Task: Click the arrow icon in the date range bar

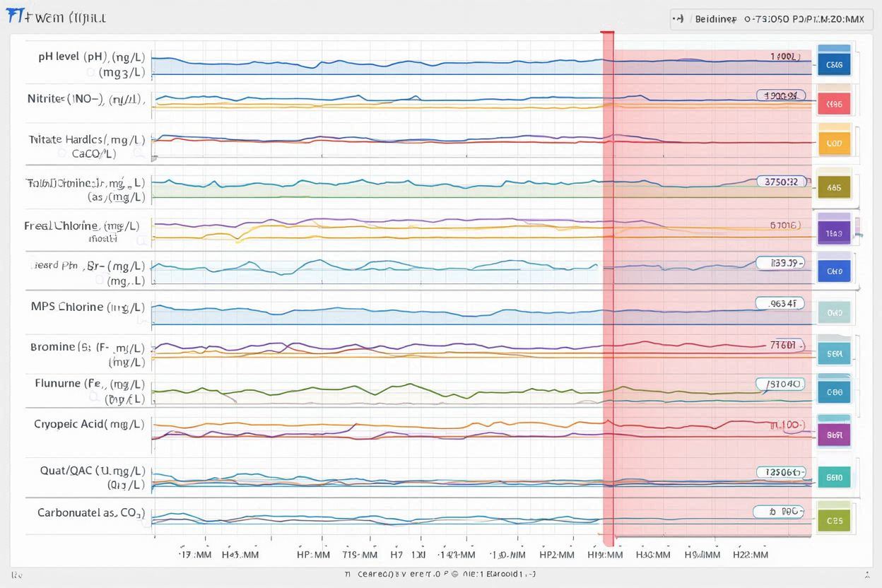Action: (679, 19)
